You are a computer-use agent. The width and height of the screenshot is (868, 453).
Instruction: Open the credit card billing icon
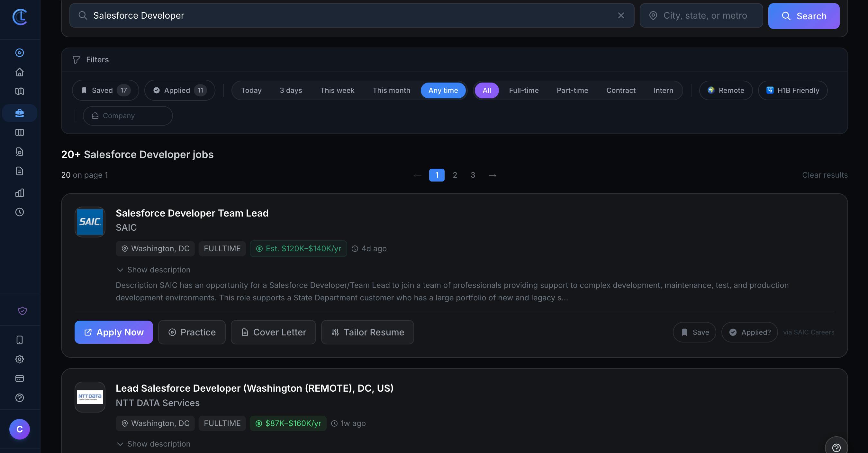[20, 378]
